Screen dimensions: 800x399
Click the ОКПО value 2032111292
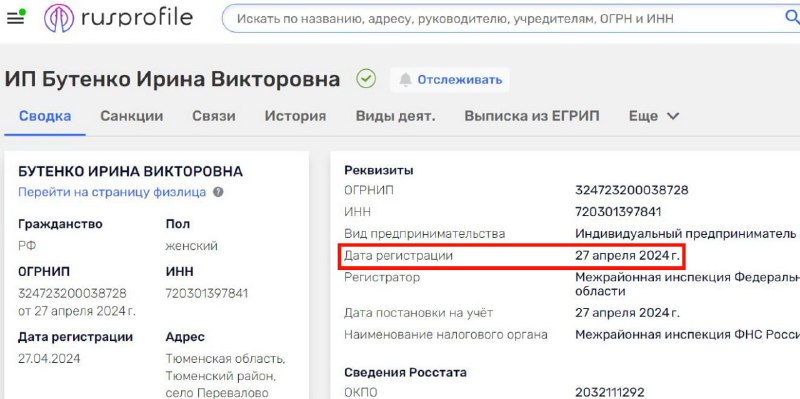(610, 392)
